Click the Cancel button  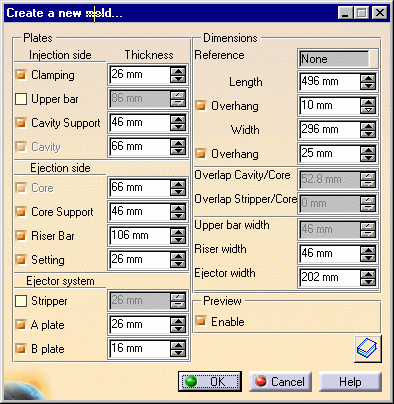[x=280, y=381]
